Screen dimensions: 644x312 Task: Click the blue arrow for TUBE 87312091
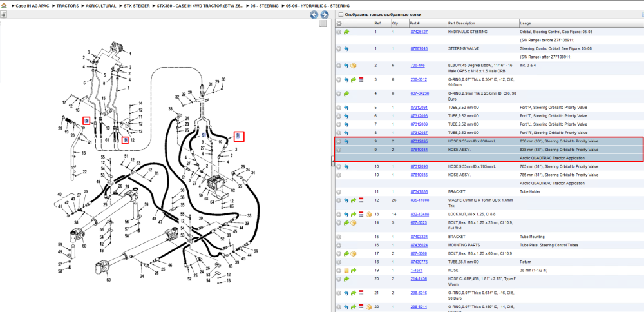coord(346,108)
